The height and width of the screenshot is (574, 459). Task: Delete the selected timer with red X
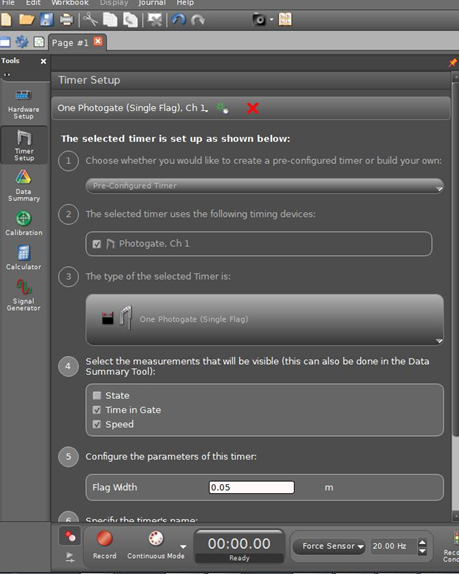click(253, 108)
